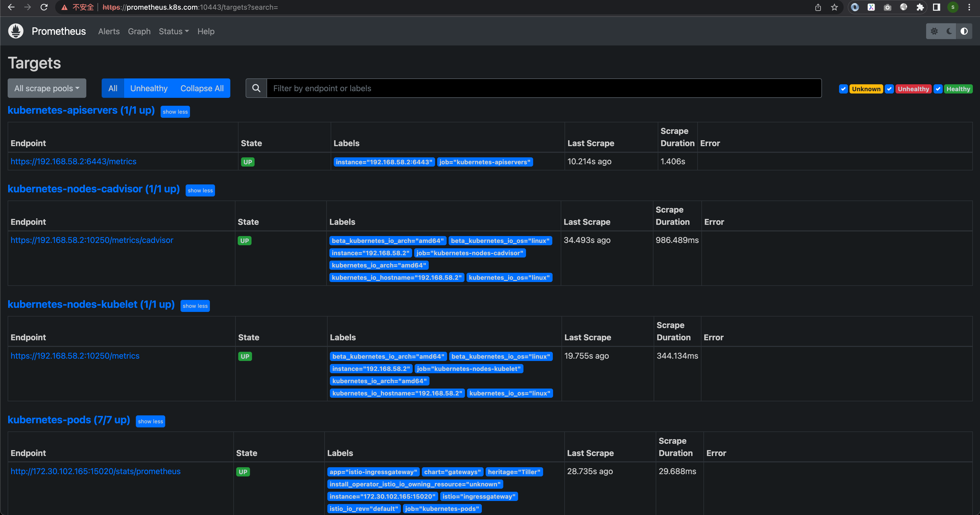
Task: Open https://192.168.58.2:10250/metrics kubelet endpoint link
Action: coord(75,356)
